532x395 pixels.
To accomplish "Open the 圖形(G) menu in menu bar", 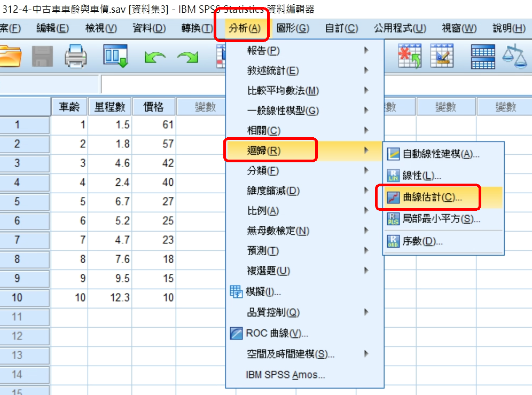I will [293, 28].
